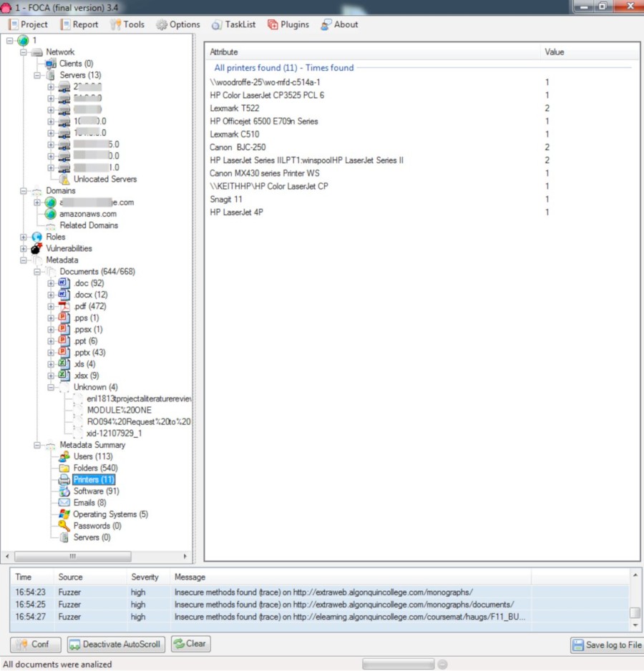Viewport: 644px width, 671px height.
Task: Select the Lexmark T522 printer row
Action: click(235, 108)
